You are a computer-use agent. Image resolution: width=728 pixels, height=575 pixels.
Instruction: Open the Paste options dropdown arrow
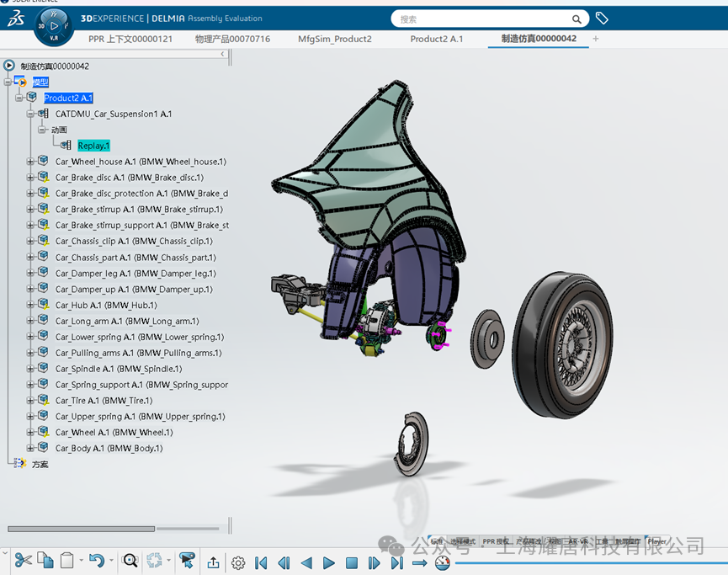click(82, 561)
